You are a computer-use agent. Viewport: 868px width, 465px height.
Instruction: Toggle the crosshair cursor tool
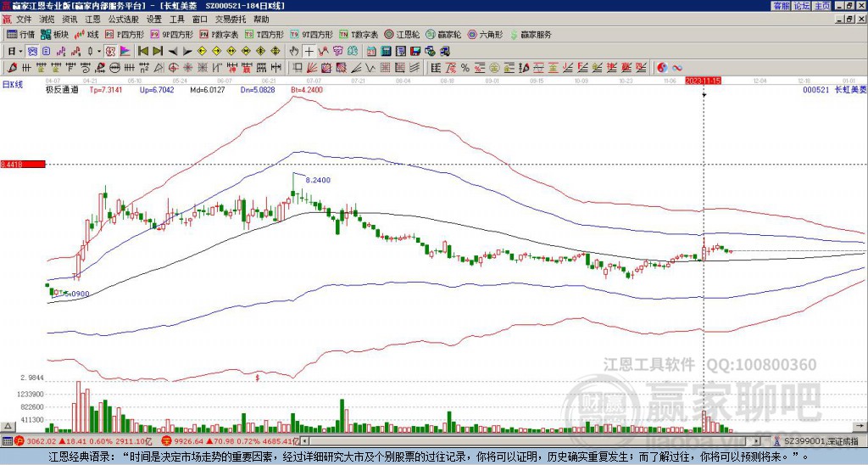[x=309, y=51]
